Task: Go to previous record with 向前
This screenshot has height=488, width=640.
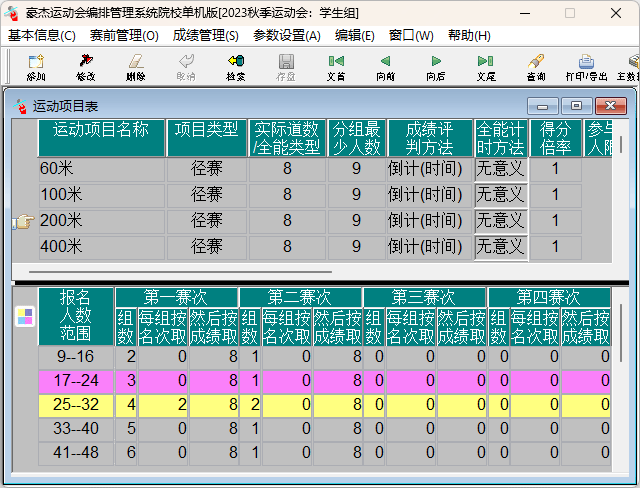Action: (386, 67)
